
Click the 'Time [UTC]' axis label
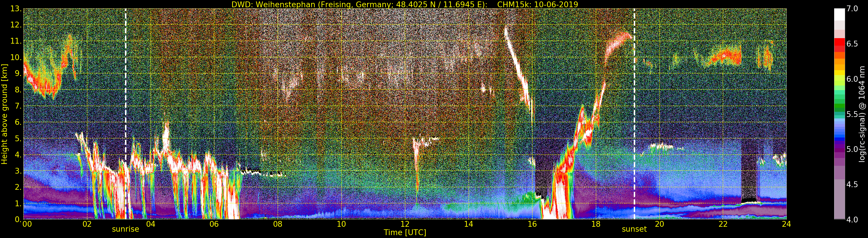[405, 233]
